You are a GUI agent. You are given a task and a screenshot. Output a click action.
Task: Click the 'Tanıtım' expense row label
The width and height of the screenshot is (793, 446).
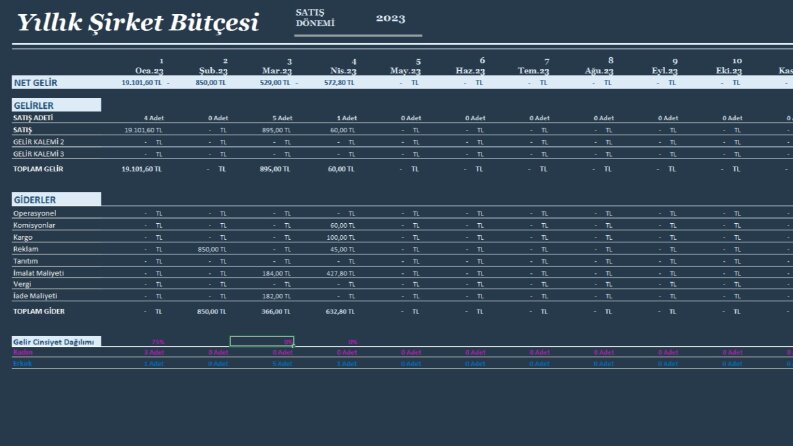tap(25, 261)
